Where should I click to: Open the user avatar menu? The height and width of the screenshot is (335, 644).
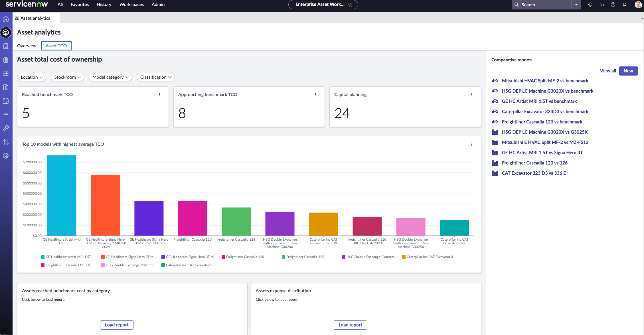[638, 5]
